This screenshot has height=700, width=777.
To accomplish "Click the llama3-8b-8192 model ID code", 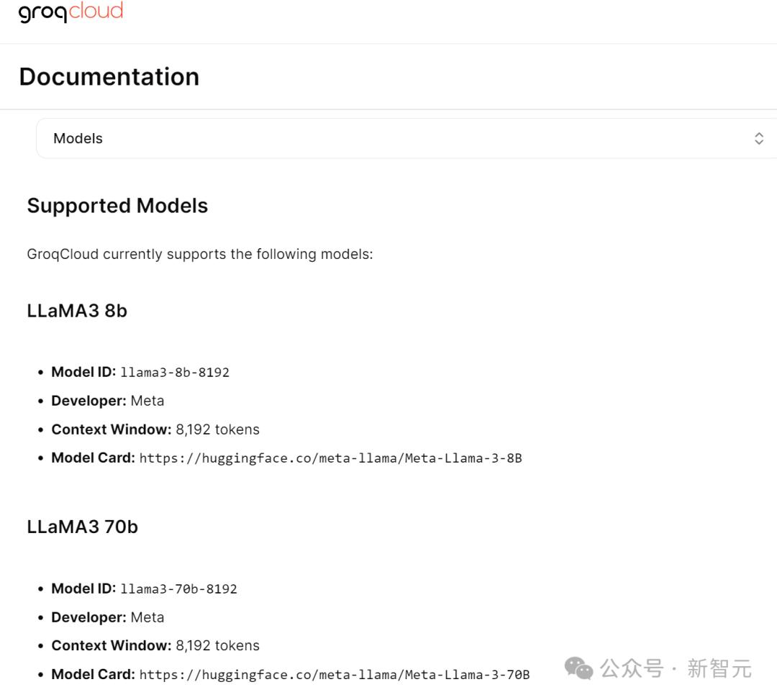I will click(x=175, y=373).
